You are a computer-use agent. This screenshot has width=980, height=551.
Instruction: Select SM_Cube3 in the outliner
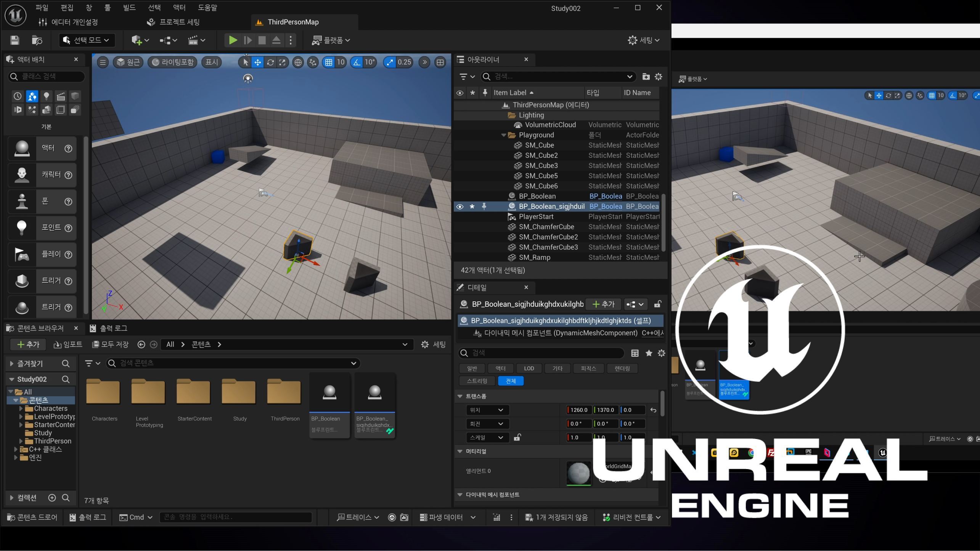[x=541, y=166]
